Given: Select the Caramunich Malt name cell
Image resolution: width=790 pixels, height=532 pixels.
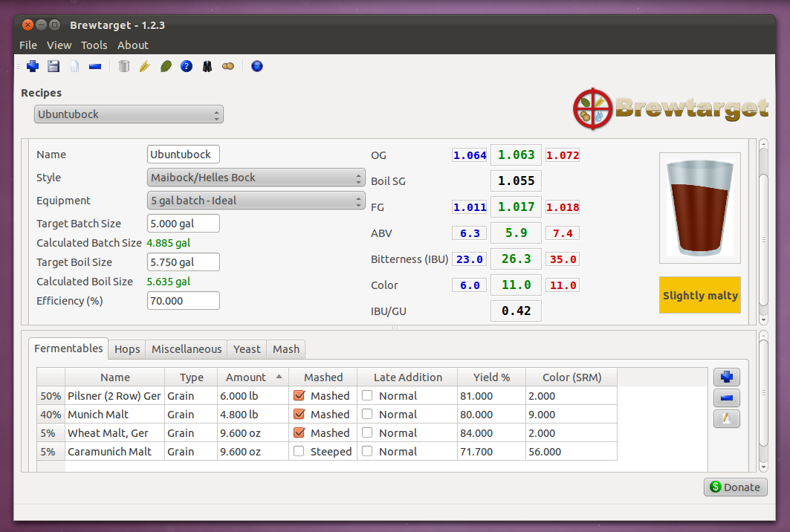Looking at the screenshot, I should [x=115, y=452].
